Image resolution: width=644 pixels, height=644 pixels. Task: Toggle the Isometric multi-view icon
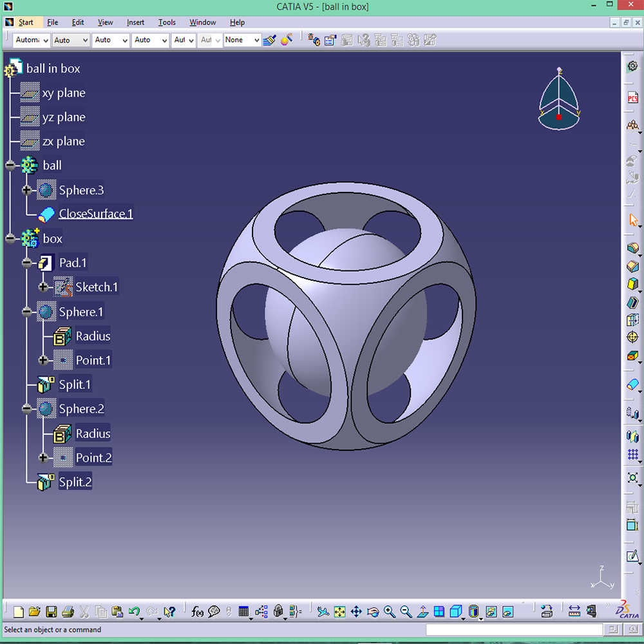tap(439, 612)
